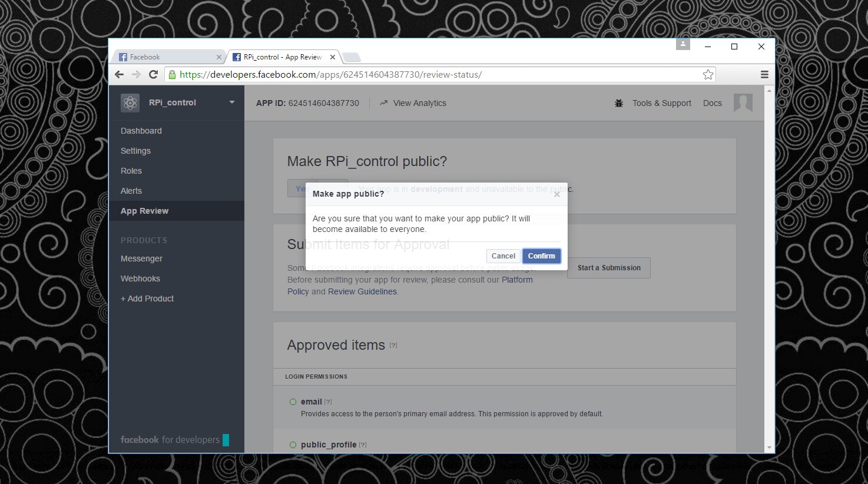This screenshot has height=484, width=868.
Task: Click the View Analytics chart icon
Action: pos(383,103)
